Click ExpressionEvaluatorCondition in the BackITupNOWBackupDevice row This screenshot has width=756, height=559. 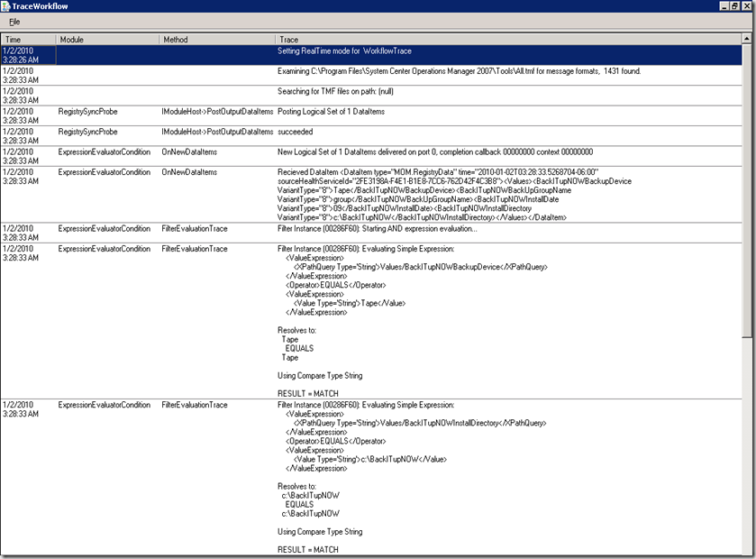105,249
